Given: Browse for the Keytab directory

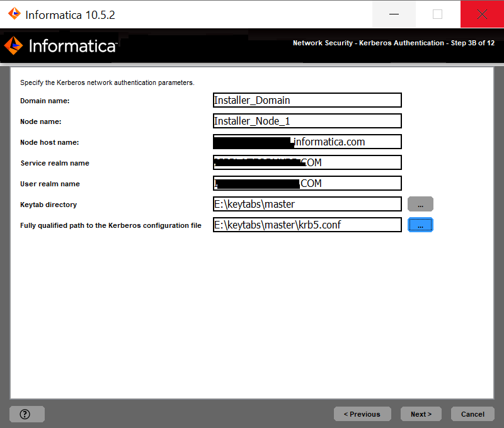Looking at the screenshot, I should pyautogui.click(x=420, y=204).
